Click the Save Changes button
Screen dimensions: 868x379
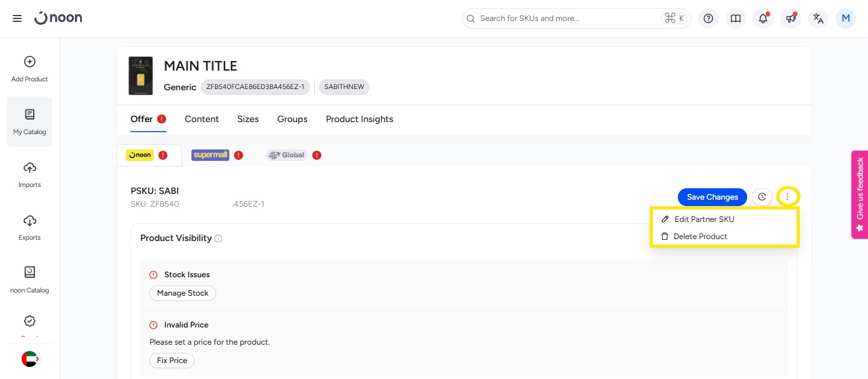tap(712, 197)
